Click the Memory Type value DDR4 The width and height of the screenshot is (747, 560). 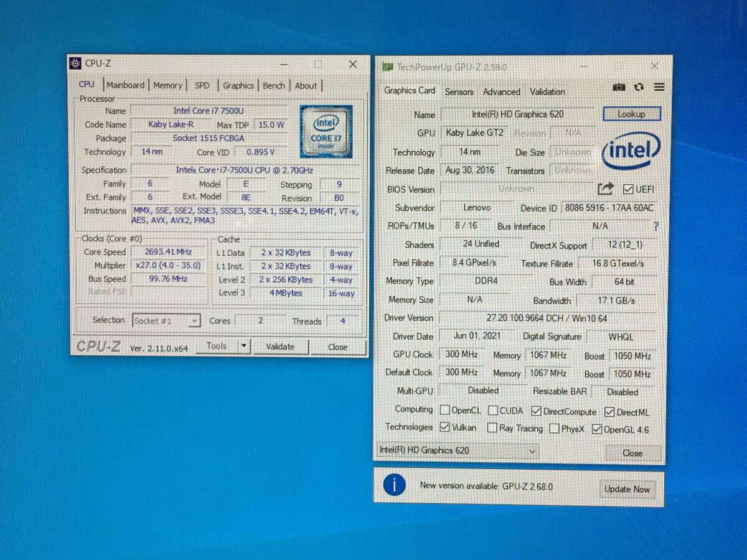pyautogui.click(x=486, y=281)
